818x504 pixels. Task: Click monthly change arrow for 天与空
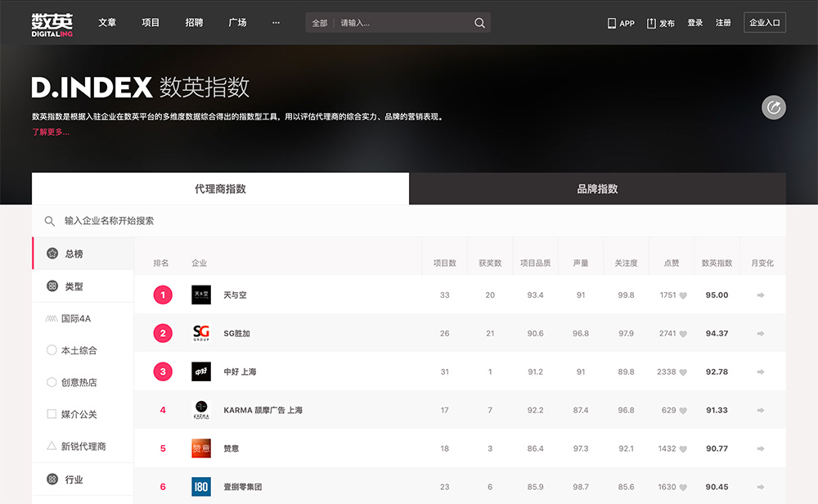coord(761,295)
